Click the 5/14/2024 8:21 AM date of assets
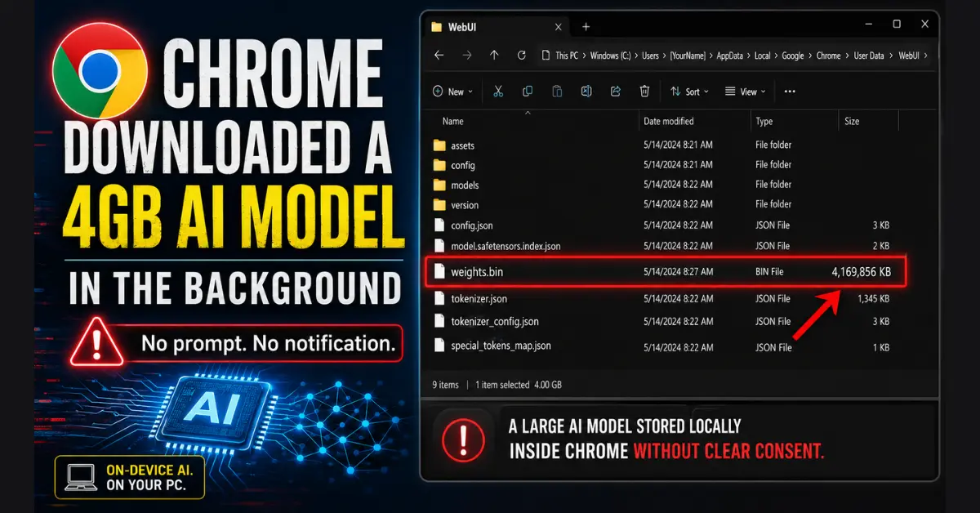Viewport: 980px width, 513px height. click(678, 145)
